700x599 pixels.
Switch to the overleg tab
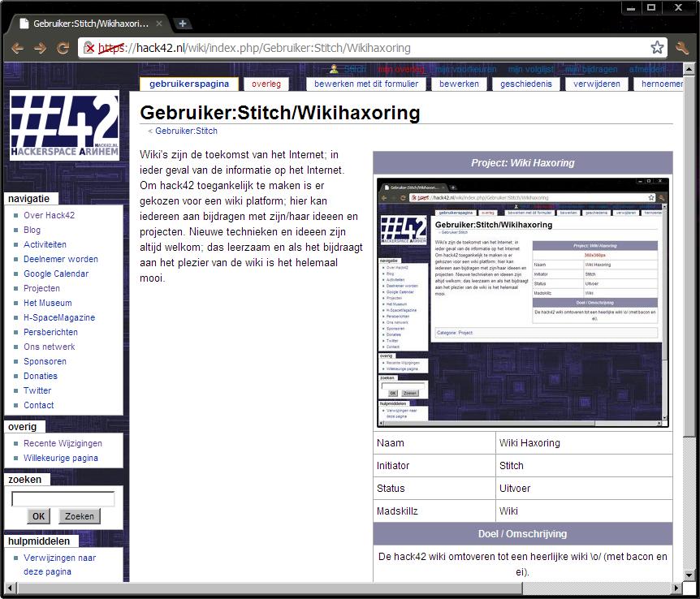266,84
